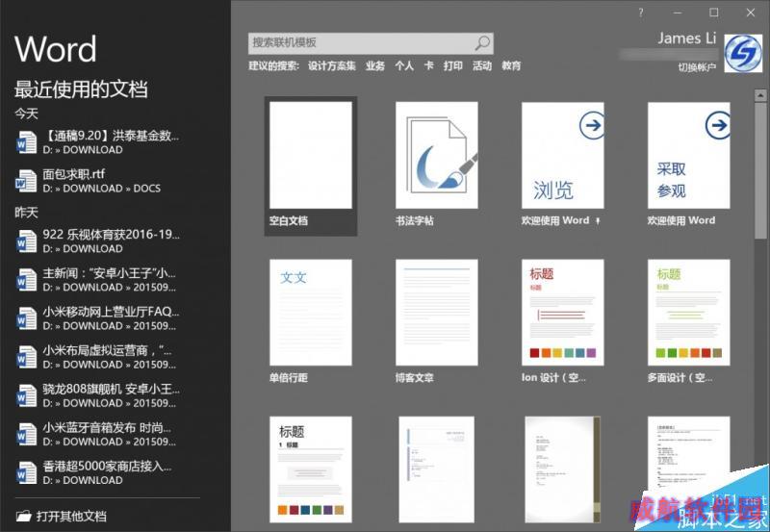Viewport: 770px width, 532px height.
Task: Click 切换帐户 switch account link
Action: pos(697,67)
